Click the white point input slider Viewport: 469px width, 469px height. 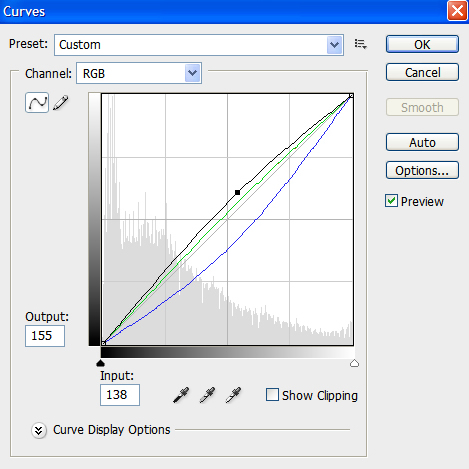coord(354,363)
